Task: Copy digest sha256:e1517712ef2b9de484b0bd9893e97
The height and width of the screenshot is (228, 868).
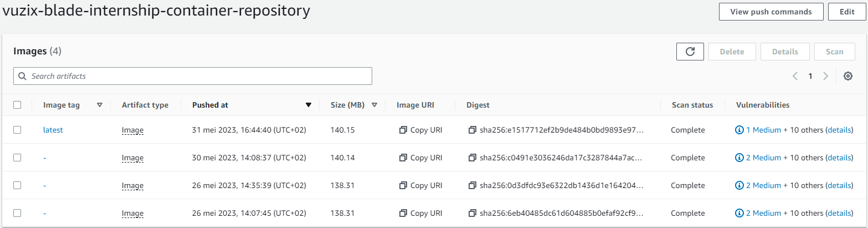Action: tap(472, 130)
